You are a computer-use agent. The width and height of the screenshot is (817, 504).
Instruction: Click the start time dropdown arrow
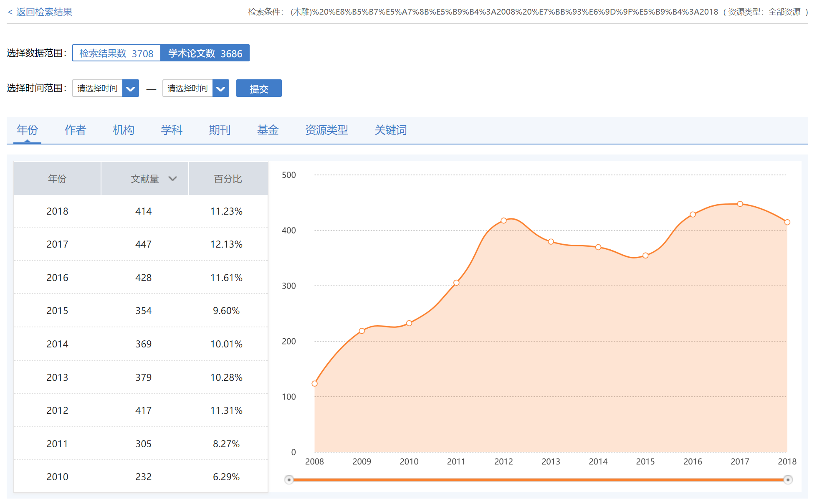click(x=130, y=89)
